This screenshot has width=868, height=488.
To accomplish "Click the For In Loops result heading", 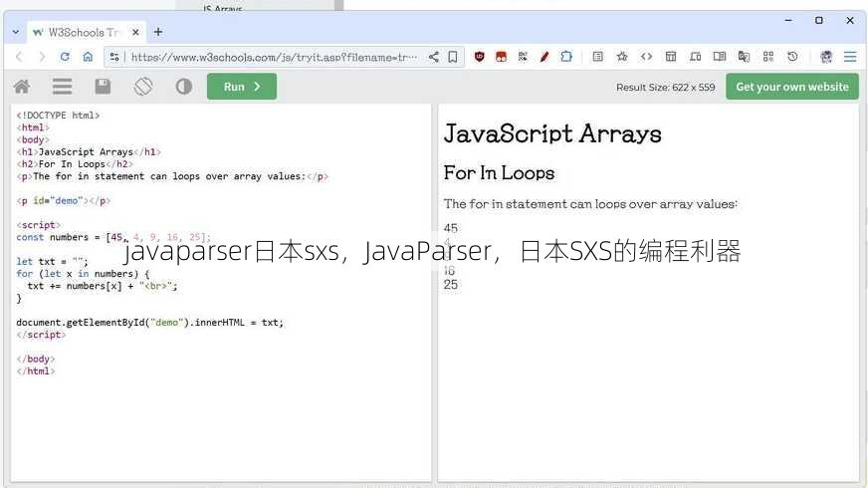I will tap(499, 173).
